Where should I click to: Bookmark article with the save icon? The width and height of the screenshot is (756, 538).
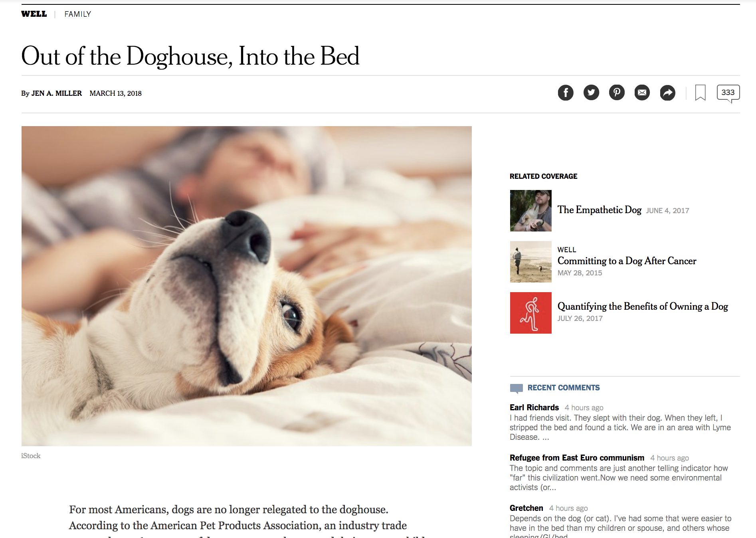coord(701,93)
